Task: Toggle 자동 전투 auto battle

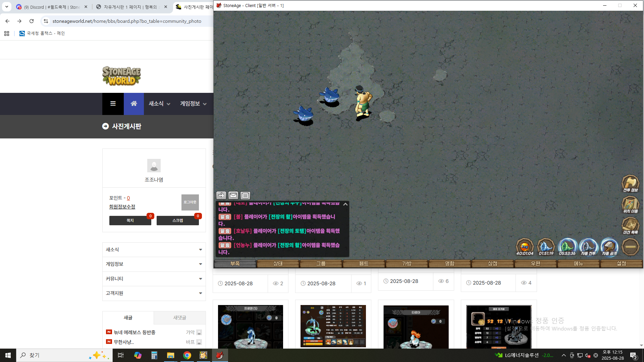Action: [x=588, y=246]
